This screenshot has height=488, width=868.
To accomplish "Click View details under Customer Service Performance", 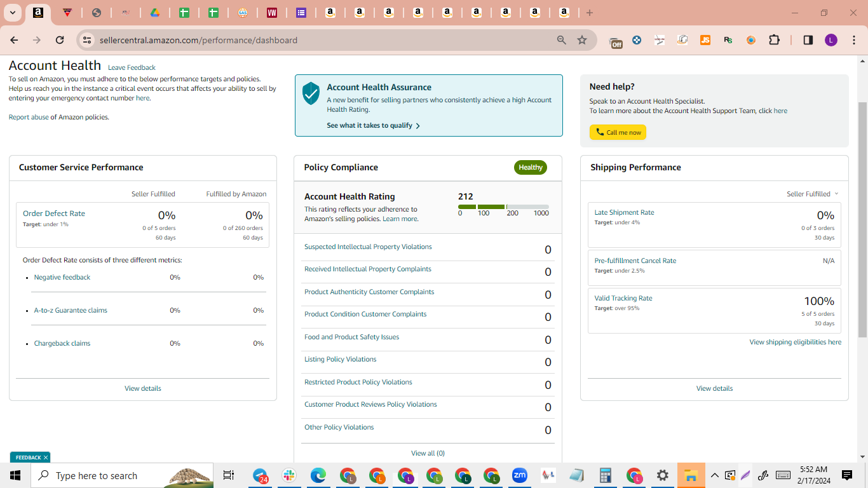I will point(143,388).
